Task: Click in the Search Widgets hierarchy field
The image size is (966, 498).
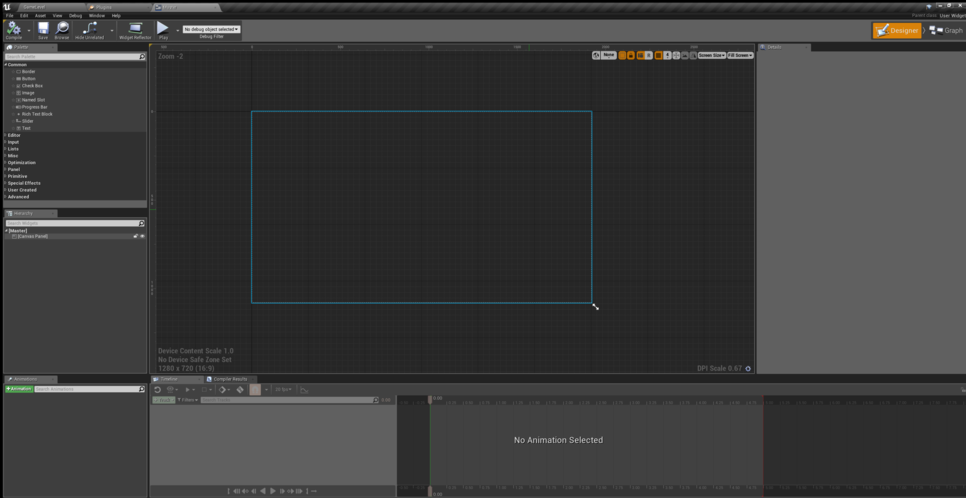Action: 75,223
